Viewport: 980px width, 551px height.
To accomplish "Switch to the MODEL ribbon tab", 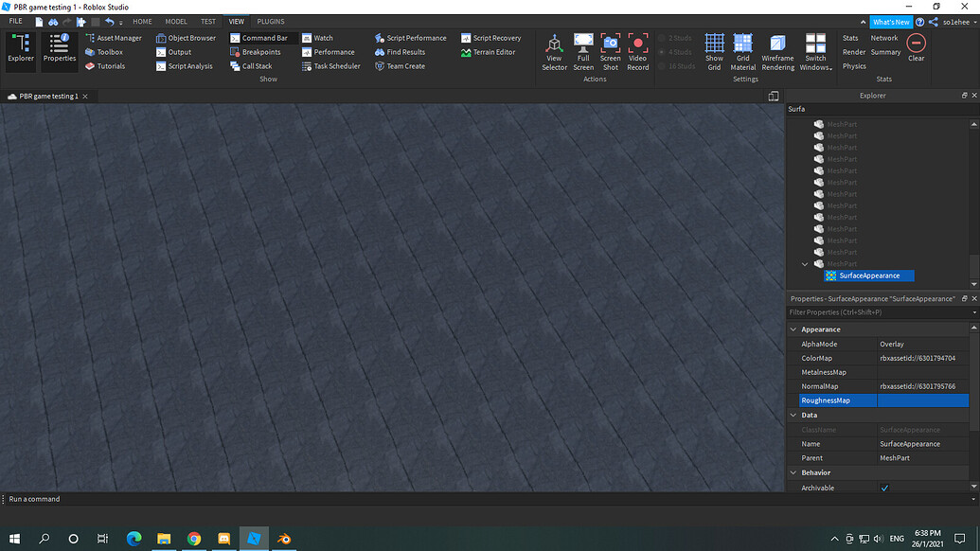I will tap(175, 21).
